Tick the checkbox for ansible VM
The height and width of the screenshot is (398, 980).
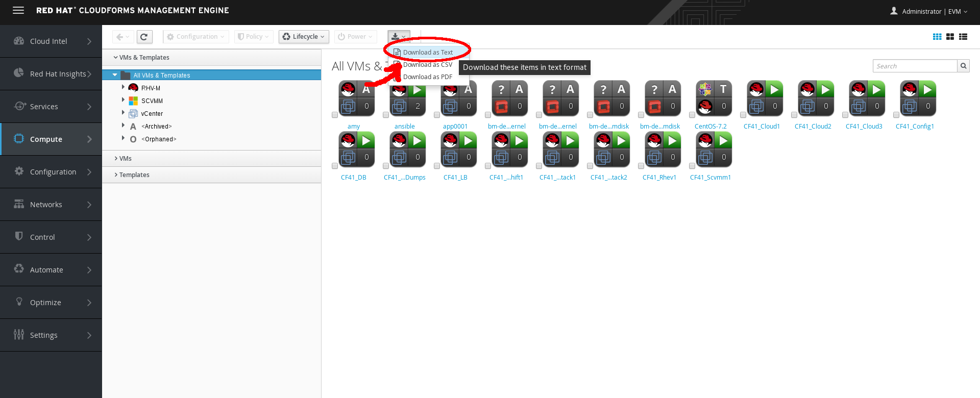[x=386, y=115]
